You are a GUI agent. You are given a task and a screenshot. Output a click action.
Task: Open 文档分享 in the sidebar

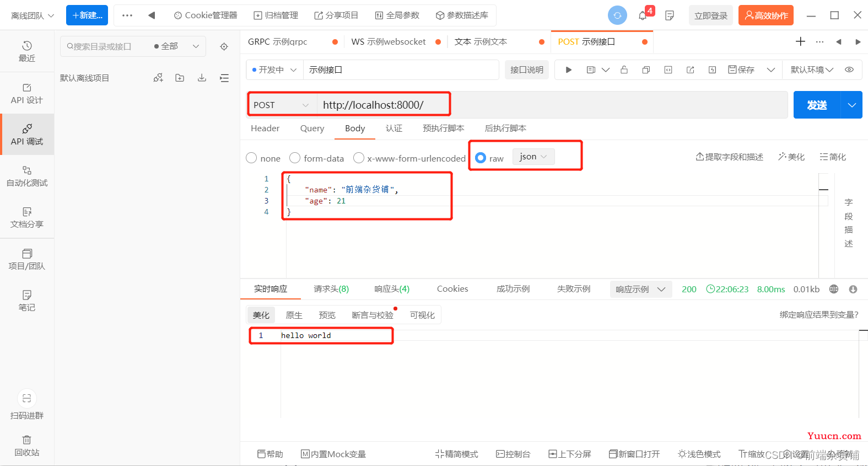27,217
